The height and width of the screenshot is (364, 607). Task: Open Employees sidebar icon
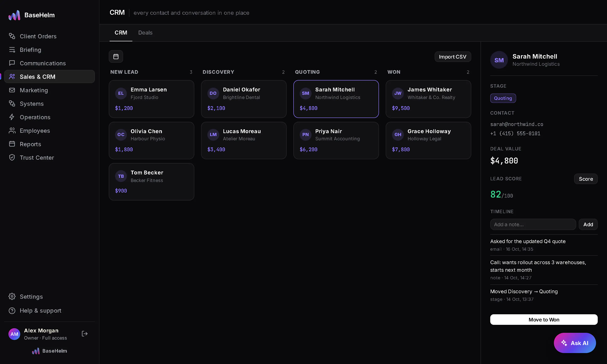(12, 130)
